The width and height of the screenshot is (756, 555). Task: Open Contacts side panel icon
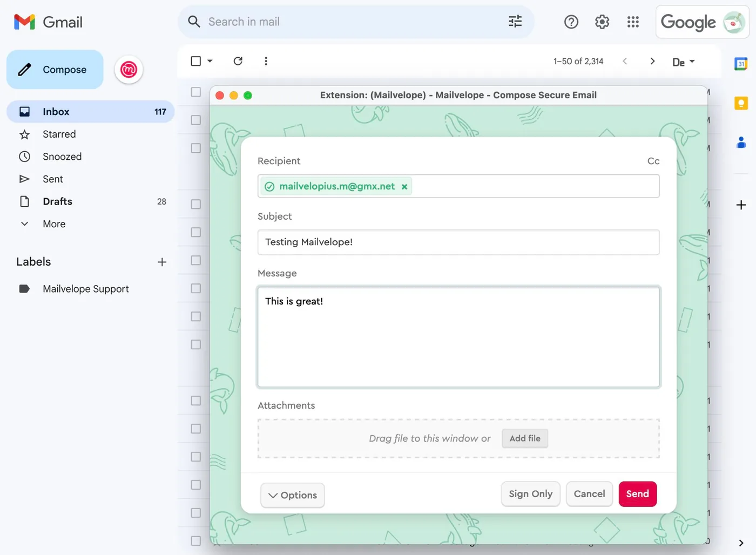[741, 142]
